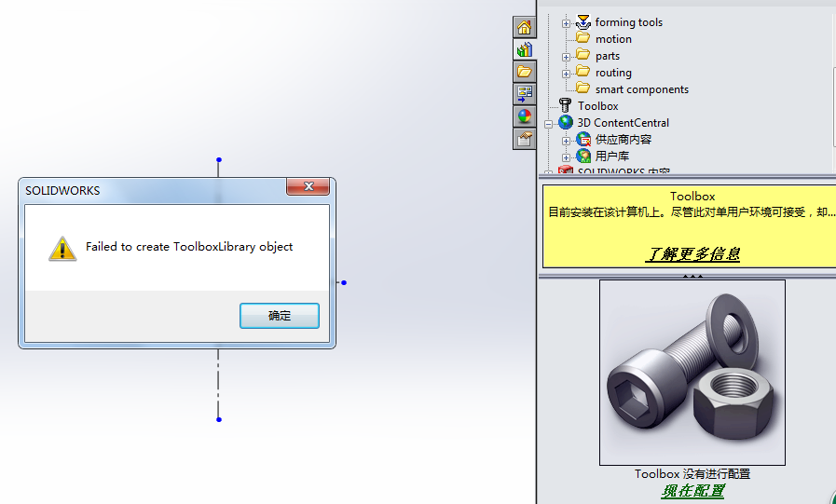Select the Toolbox tree item
The height and width of the screenshot is (504, 836).
pyautogui.click(x=597, y=106)
